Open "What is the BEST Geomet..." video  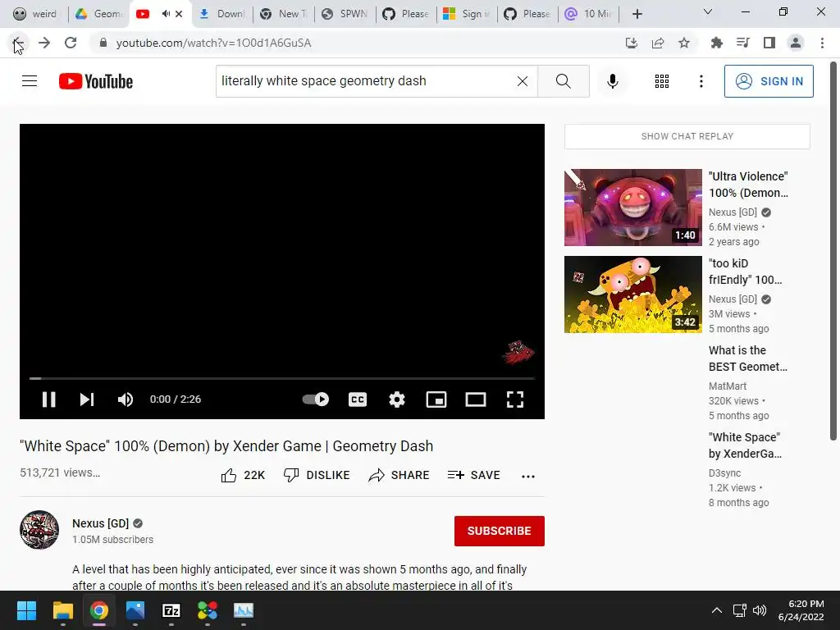tap(747, 358)
